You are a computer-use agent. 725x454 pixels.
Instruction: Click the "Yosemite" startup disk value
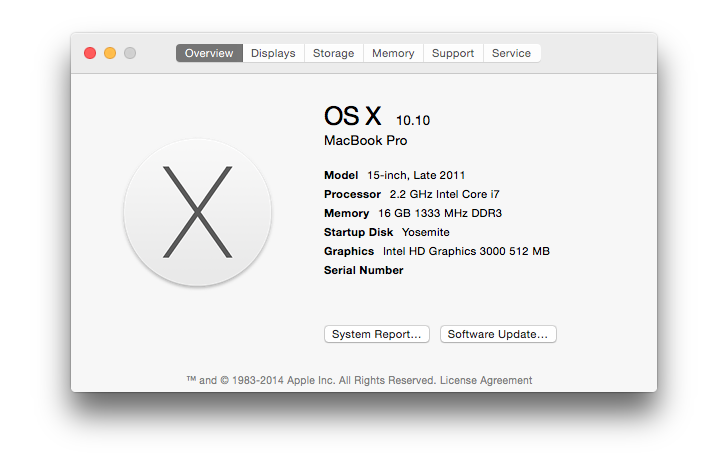425,232
